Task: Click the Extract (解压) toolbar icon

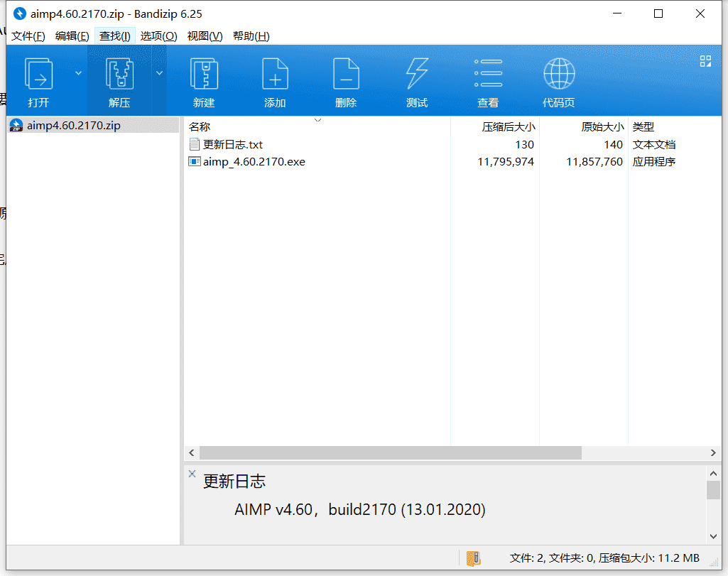Action: (119, 74)
